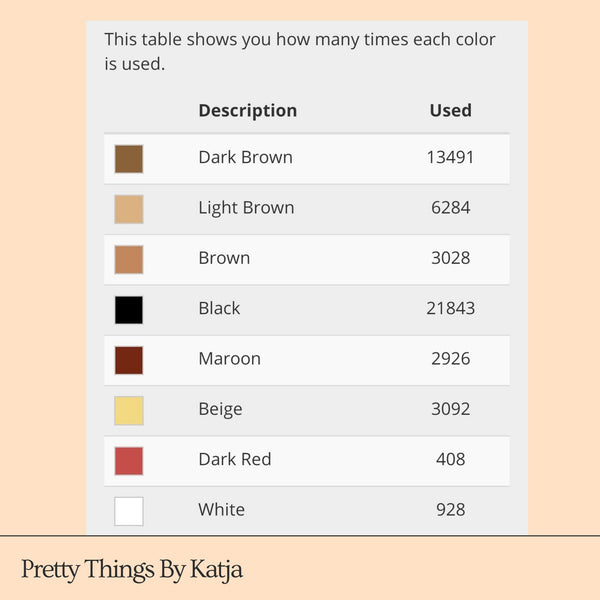This screenshot has width=600, height=600.
Task: Click the White count 928
Action: [450, 509]
